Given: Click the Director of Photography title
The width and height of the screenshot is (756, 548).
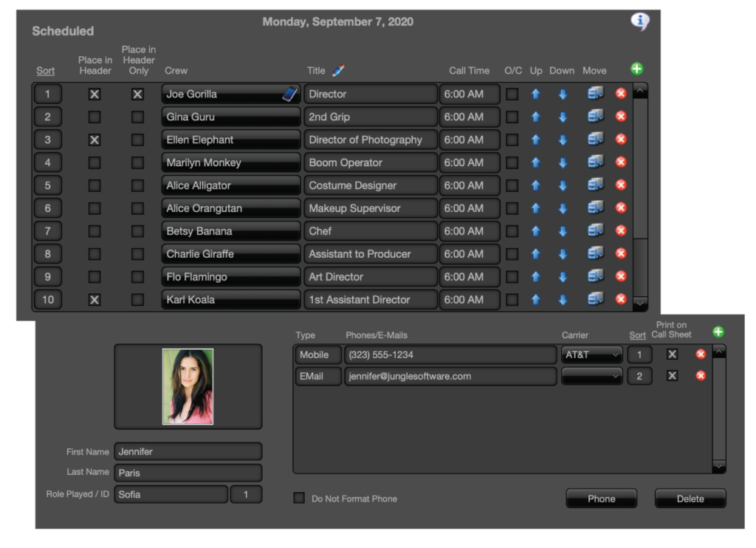Looking at the screenshot, I should (x=371, y=140).
